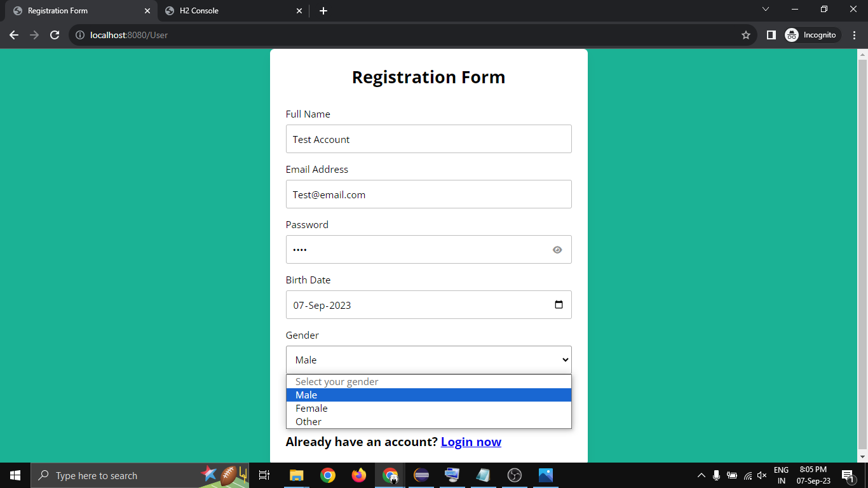Pick Other in the gender list
The height and width of the screenshot is (488, 868).
(429, 422)
